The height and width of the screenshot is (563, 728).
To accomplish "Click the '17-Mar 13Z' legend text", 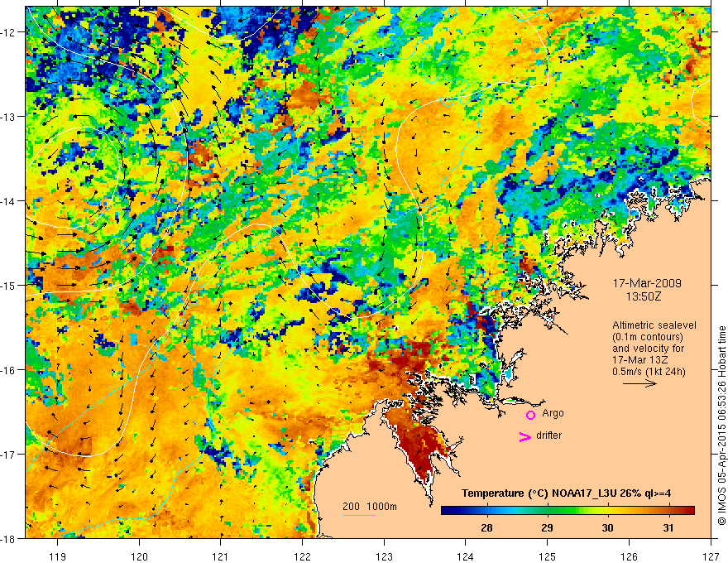I will point(640,360).
